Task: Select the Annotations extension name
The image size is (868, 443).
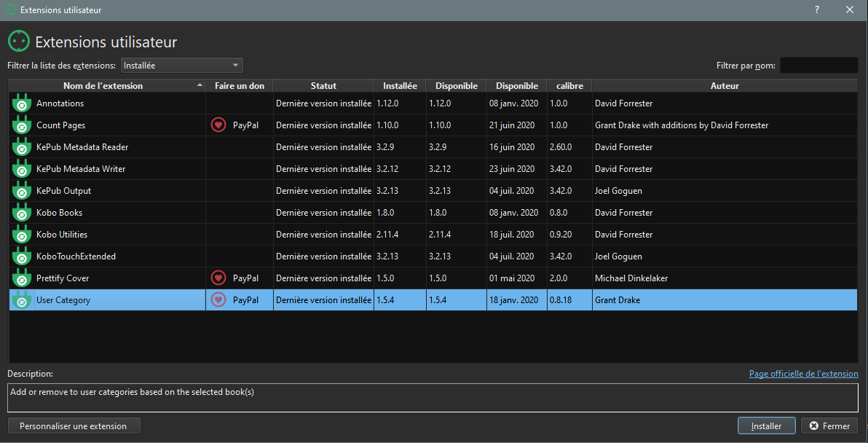Action: pos(60,103)
